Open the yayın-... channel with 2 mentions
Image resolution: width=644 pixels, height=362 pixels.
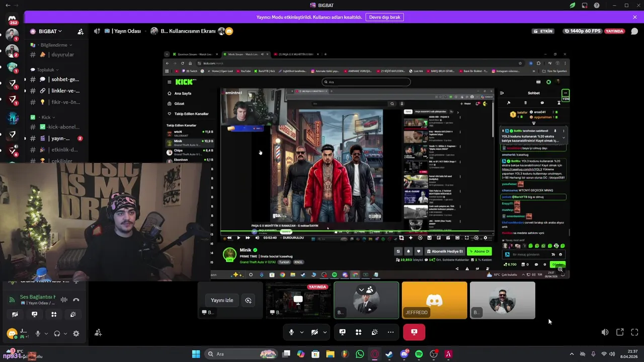point(55,138)
